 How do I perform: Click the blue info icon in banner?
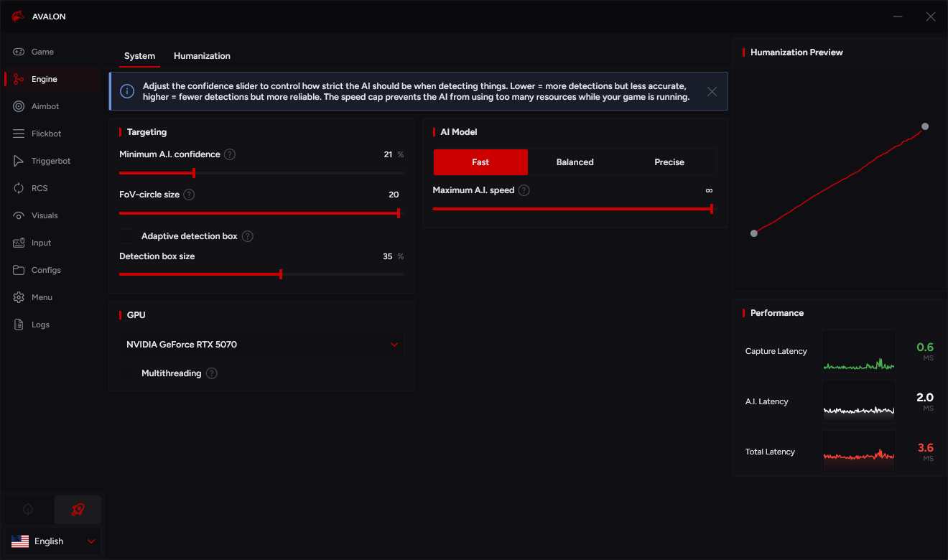(x=127, y=91)
